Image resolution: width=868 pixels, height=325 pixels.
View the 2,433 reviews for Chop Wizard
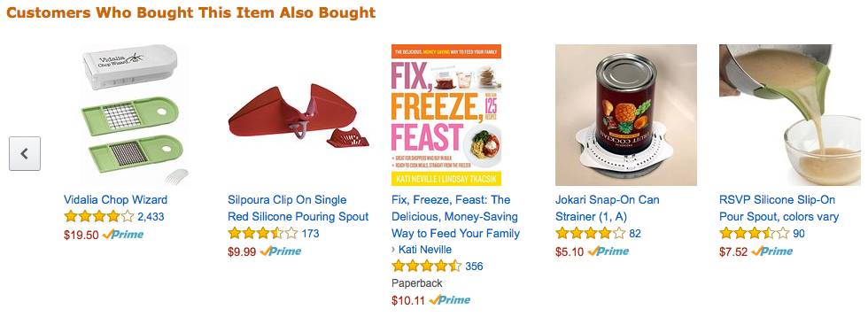(x=151, y=217)
